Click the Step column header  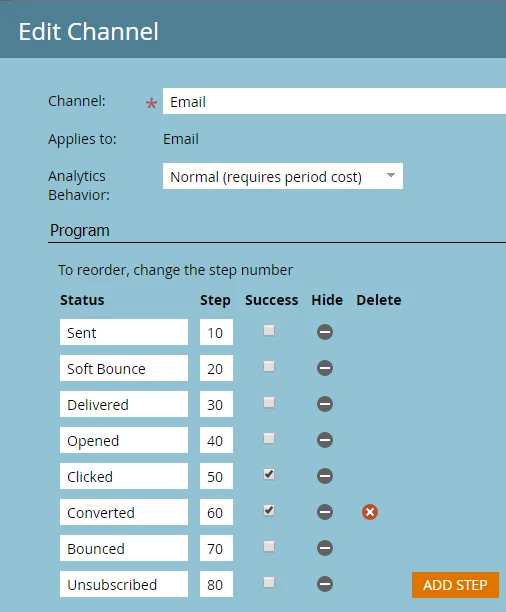pyautogui.click(x=215, y=300)
